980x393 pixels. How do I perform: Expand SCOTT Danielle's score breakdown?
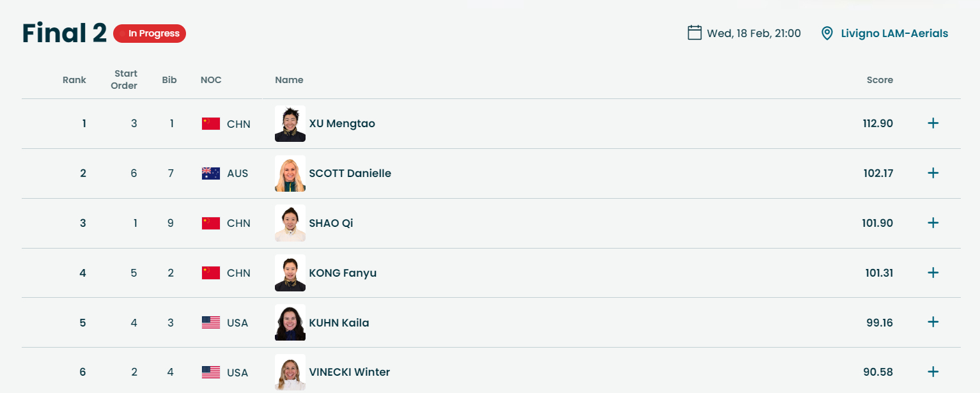point(933,173)
